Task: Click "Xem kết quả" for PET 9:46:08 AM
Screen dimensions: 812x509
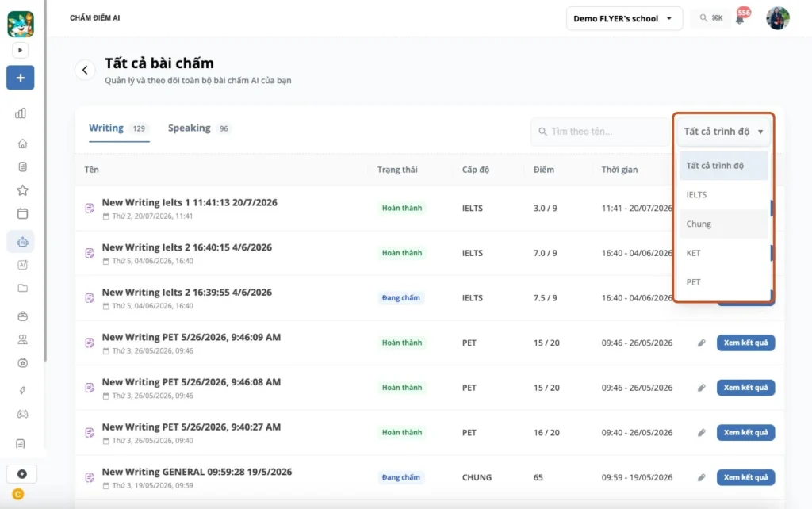Action: coord(745,388)
